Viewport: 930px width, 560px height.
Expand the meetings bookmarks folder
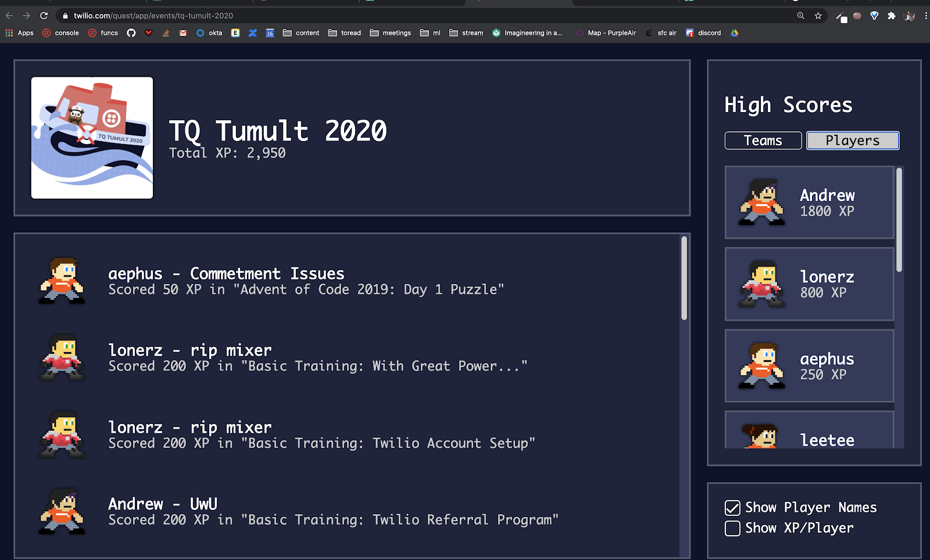pos(391,33)
